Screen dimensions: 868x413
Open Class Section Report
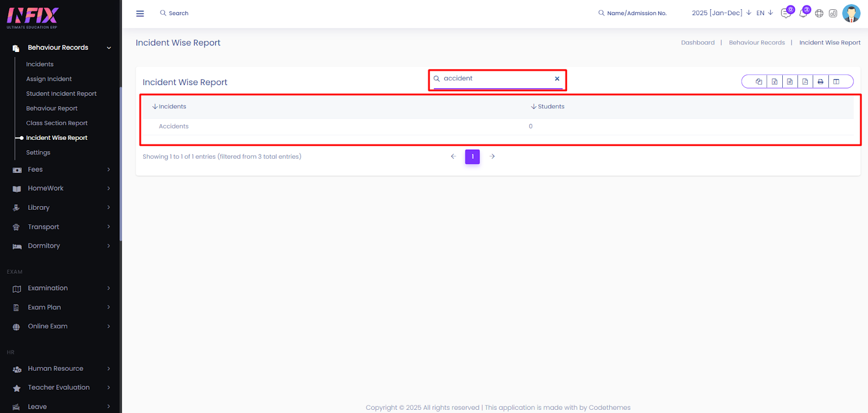[56, 123]
